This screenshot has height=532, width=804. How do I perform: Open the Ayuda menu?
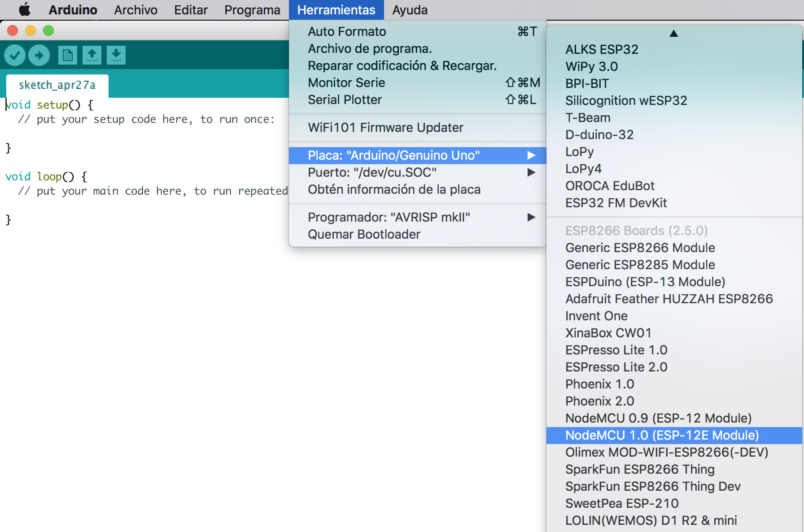pos(410,10)
